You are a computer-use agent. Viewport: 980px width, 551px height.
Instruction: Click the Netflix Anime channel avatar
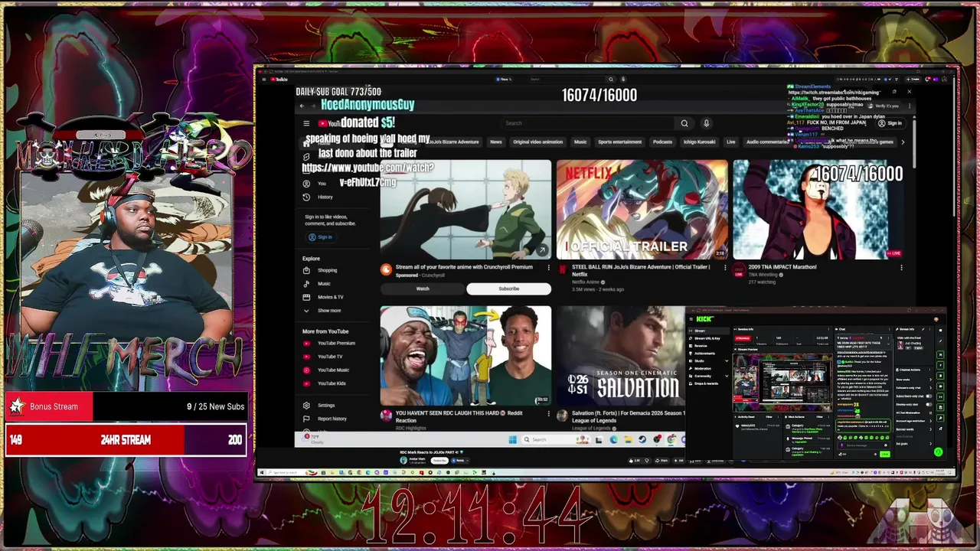coord(563,269)
